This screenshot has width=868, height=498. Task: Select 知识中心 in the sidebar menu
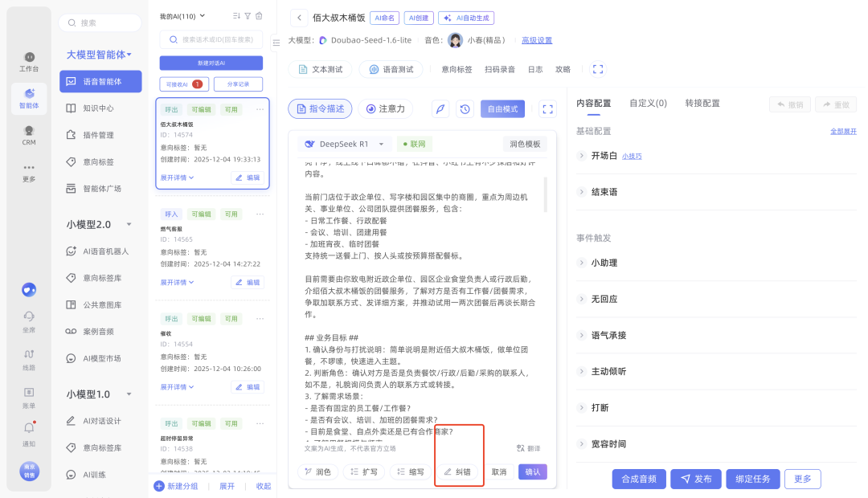[99, 108]
